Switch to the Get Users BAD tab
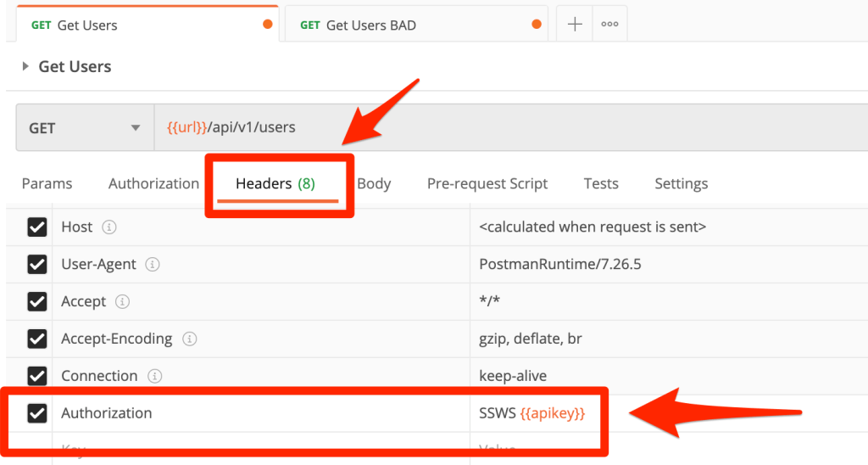This screenshot has height=465, width=868. (370, 25)
